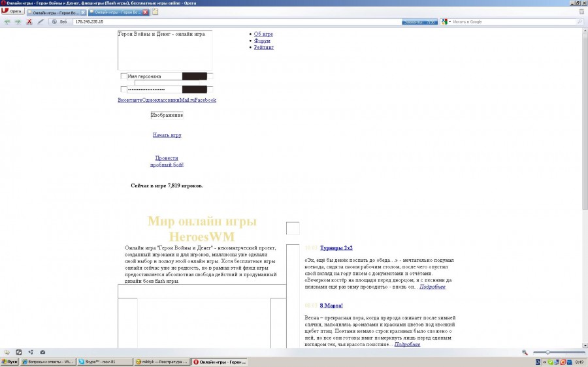Screen dimensions: 588x367
Task: Log in via Facebook link
Action: tap(206, 100)
